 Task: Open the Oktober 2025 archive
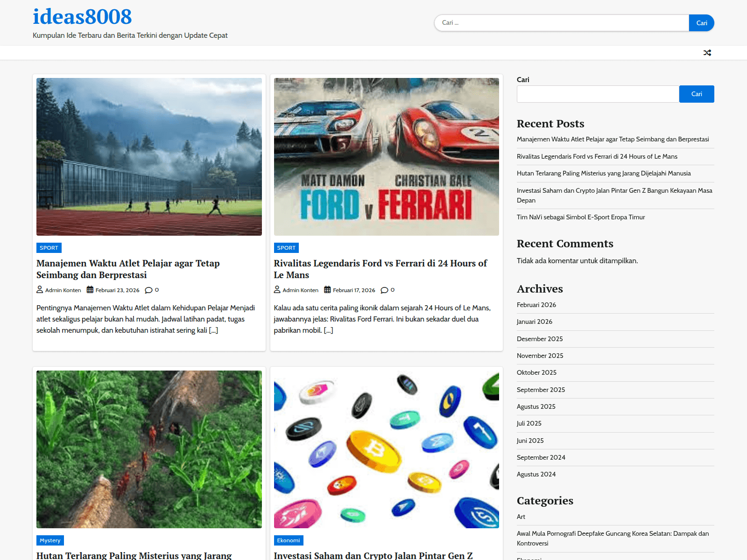[x=536, y=372]
